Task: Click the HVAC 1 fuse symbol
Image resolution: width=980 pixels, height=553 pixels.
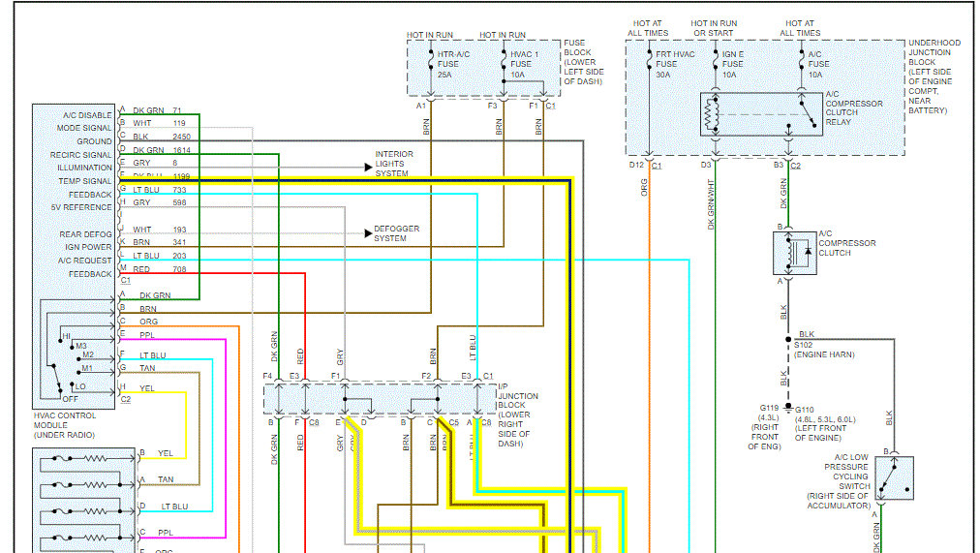Action: click(504, 61)
